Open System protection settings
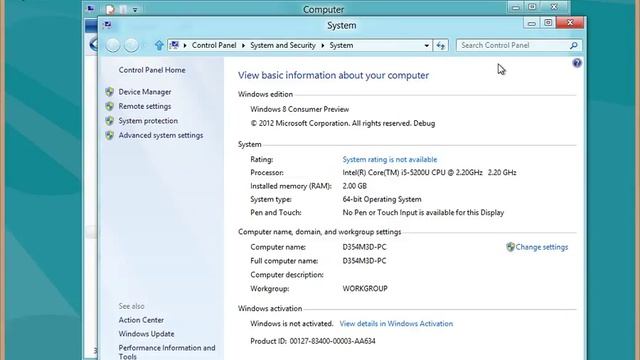Viewport: 640px width, 360px height. pos(148,121)
